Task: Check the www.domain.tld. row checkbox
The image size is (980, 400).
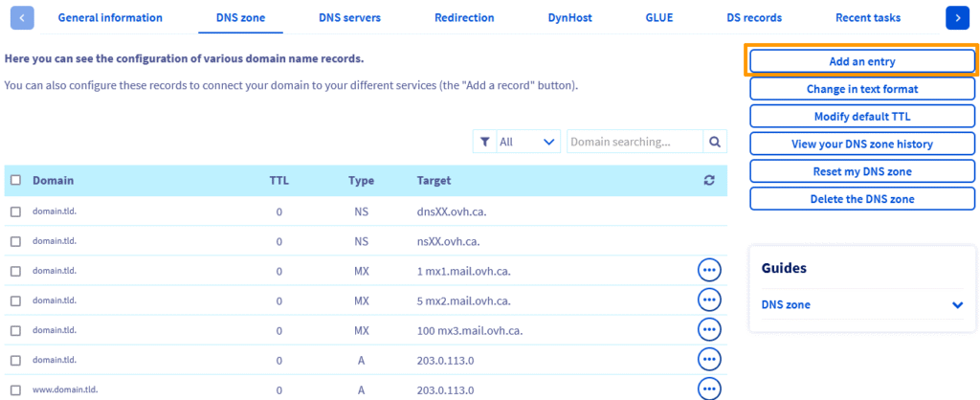Action: coord(15,390)
